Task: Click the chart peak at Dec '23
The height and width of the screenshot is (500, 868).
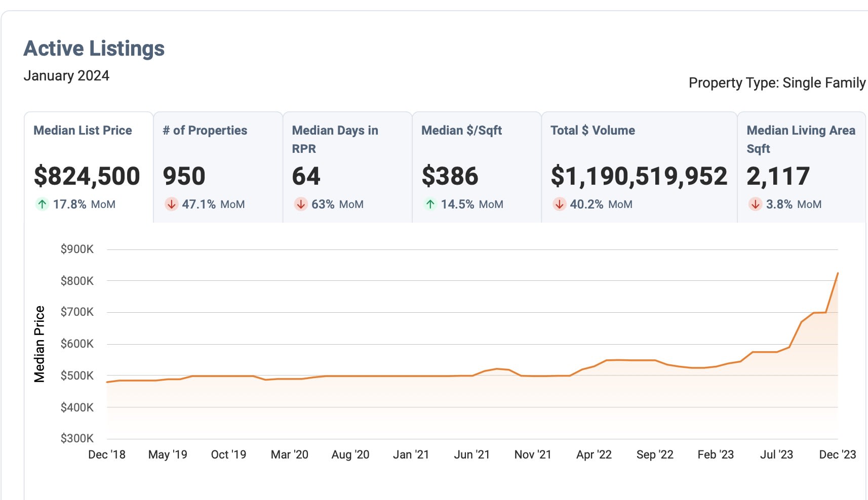Action: (x=838, y=273)
